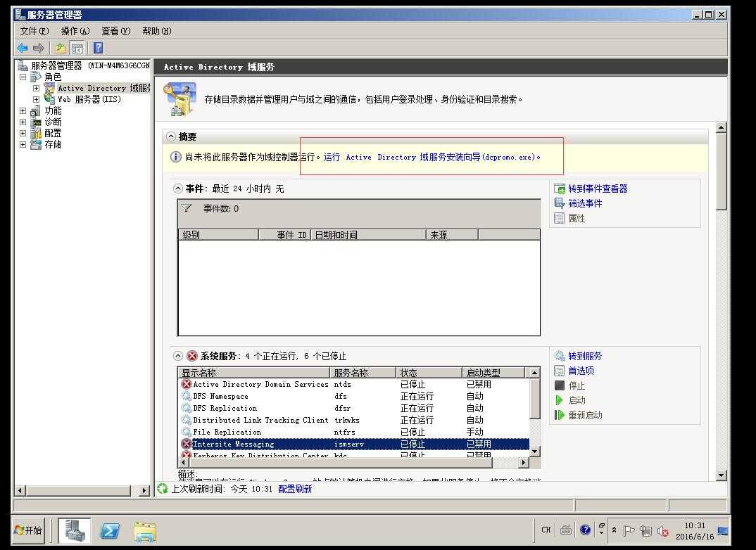This screenshot has width=756, height=550.
Task: Expand the 配置 tree node
Action: [23, 133]
